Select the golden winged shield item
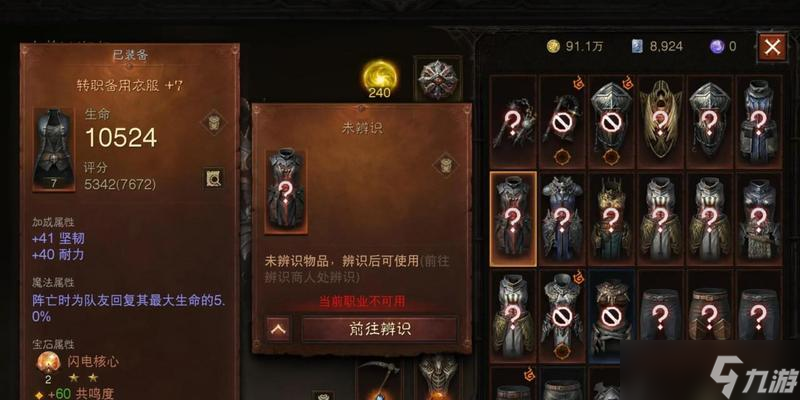The height and width of the screenshot is (400, 800). point(660,122)
